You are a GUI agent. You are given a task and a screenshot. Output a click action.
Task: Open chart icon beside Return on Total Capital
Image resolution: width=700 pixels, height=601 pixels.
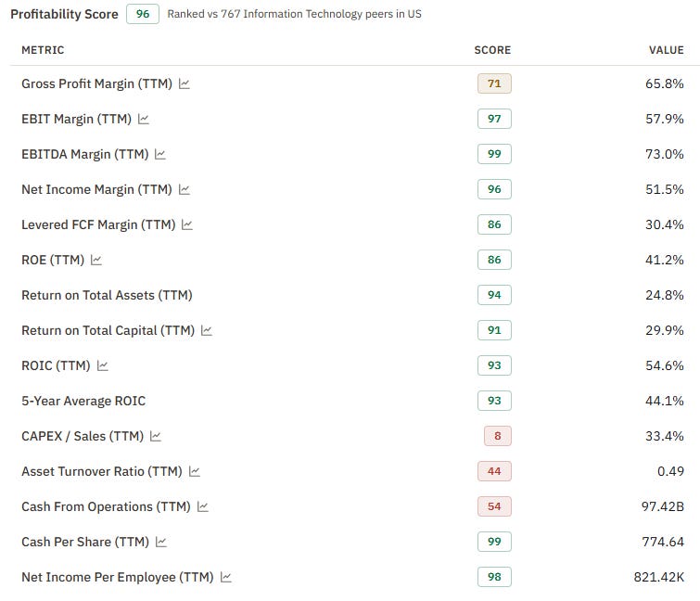pyautogui.click(x=206, y=330)
